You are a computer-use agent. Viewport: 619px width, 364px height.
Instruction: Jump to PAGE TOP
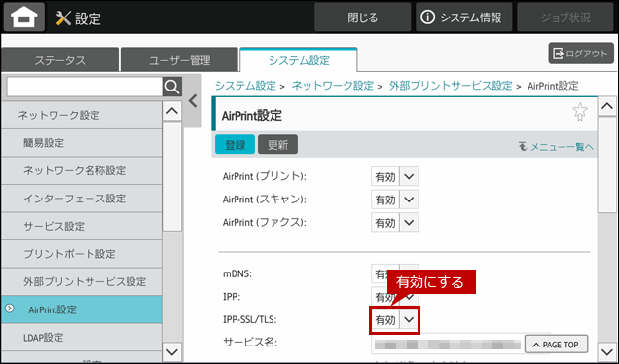click(x=556, y=345)
